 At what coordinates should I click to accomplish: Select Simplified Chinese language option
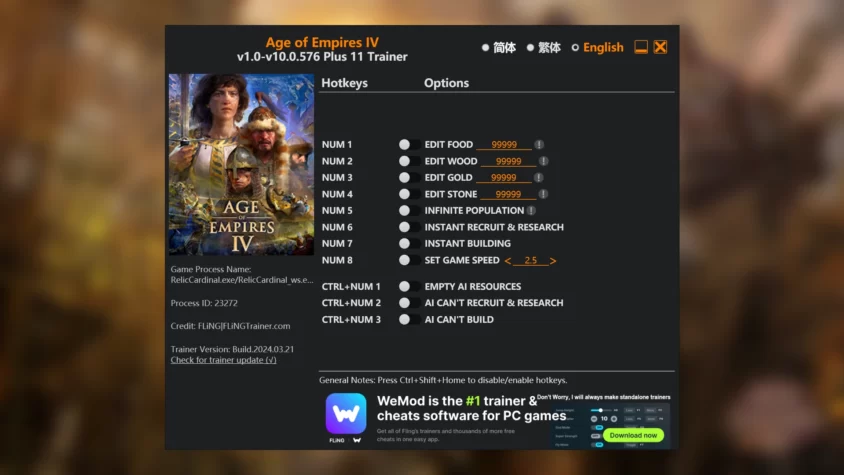[x=499, y=47]
